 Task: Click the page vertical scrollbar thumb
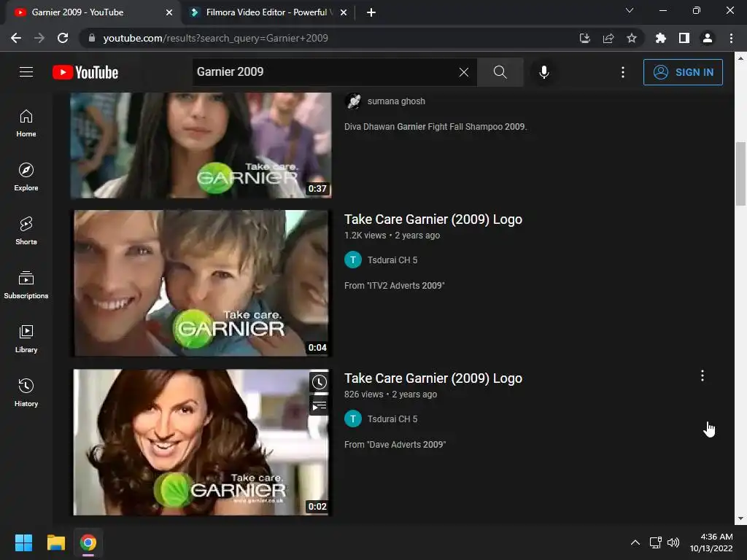coord(740,174)
